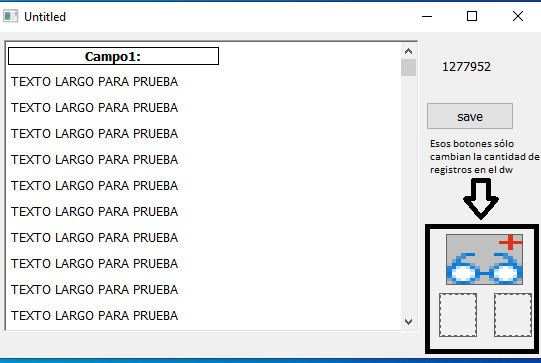Maximize the Untitled window
541x363 pixels.
click(x=472, y=16)
